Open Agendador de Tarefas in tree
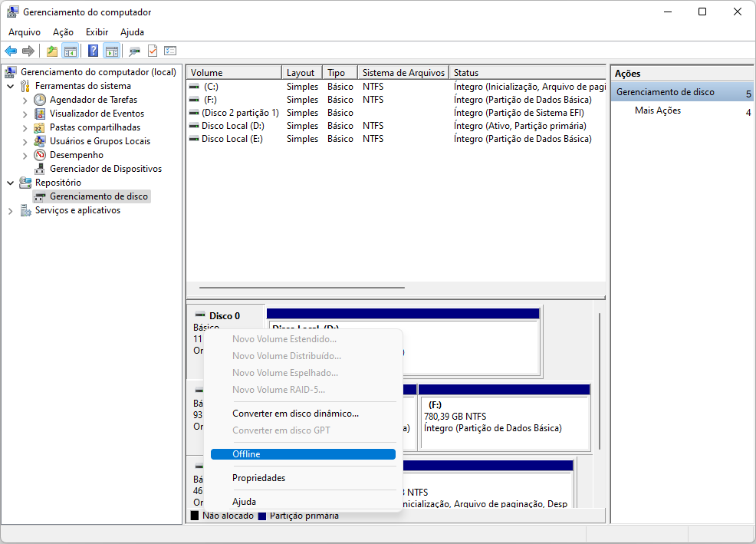 pyautogui.click(x=94, y=100)
